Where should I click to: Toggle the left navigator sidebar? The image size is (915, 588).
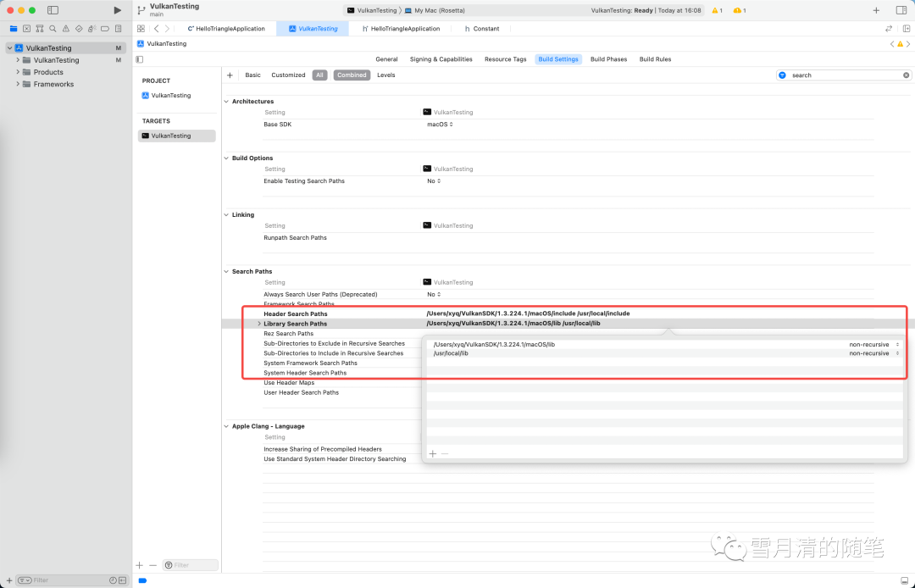tap(53, 10)
